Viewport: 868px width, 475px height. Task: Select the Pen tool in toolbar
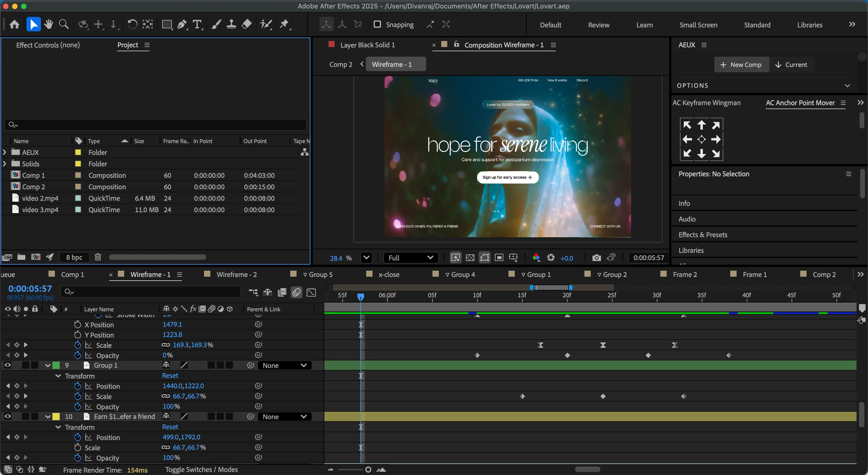point(182,25)
